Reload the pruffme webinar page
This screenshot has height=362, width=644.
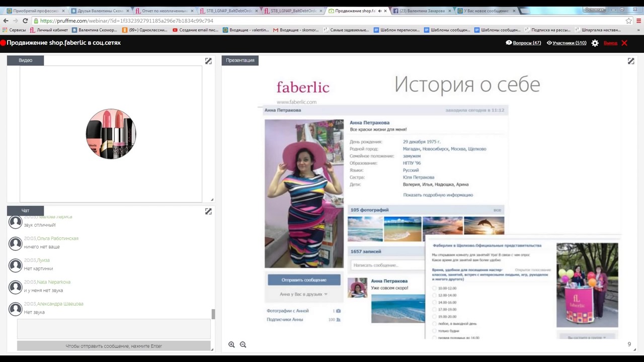(x=25, y=21)
